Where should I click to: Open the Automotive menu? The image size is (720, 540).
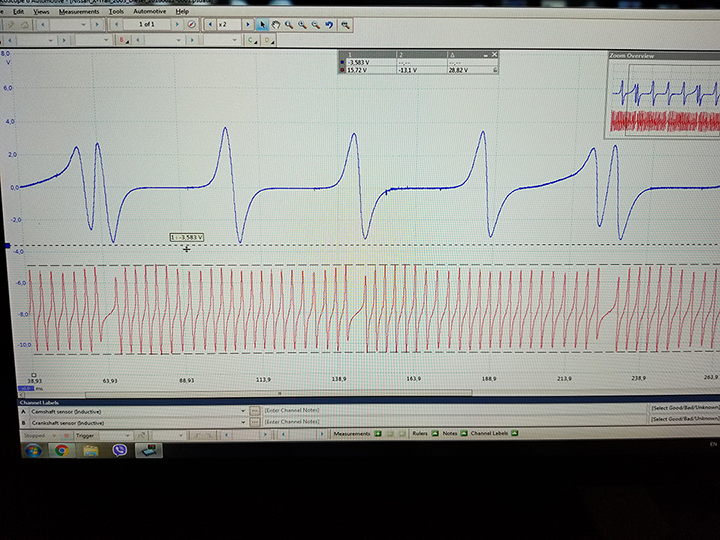click(x=149, y=11)
